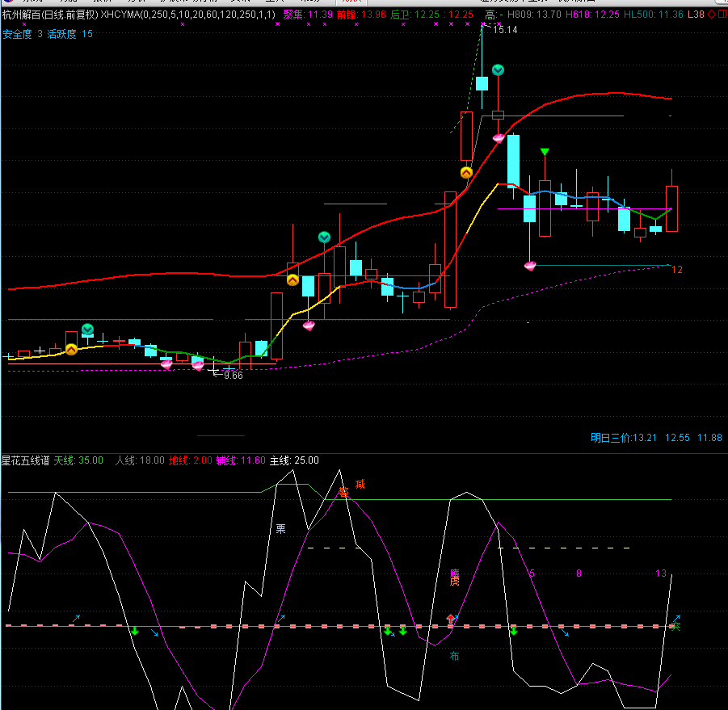Click the orange 减 signal label

click(x=360, y=484)
